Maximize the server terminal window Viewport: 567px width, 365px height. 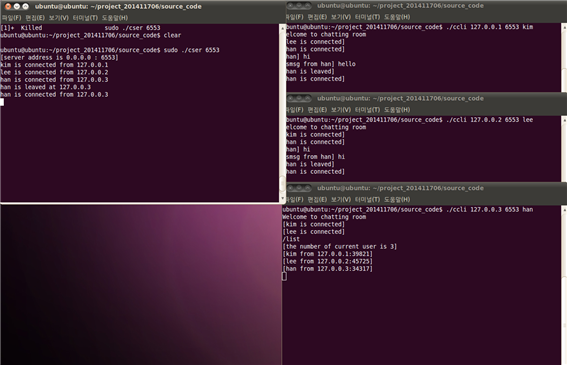pyautogui.click(x=25, y=6)
